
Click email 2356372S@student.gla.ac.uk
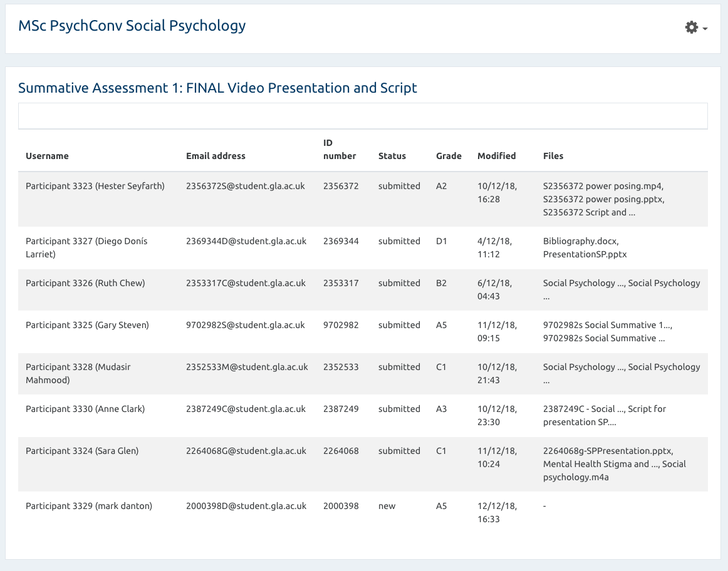(x=245, y=186)
